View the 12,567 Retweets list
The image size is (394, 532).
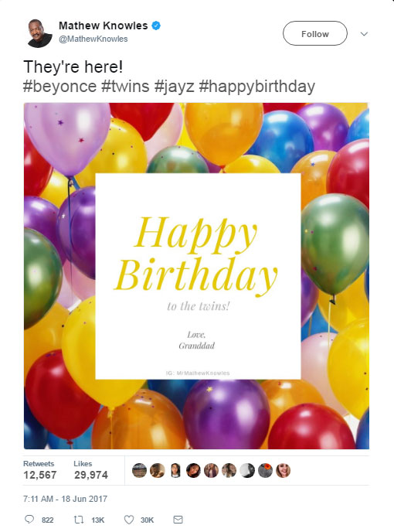pyautogui.click(x=39, y=470)
